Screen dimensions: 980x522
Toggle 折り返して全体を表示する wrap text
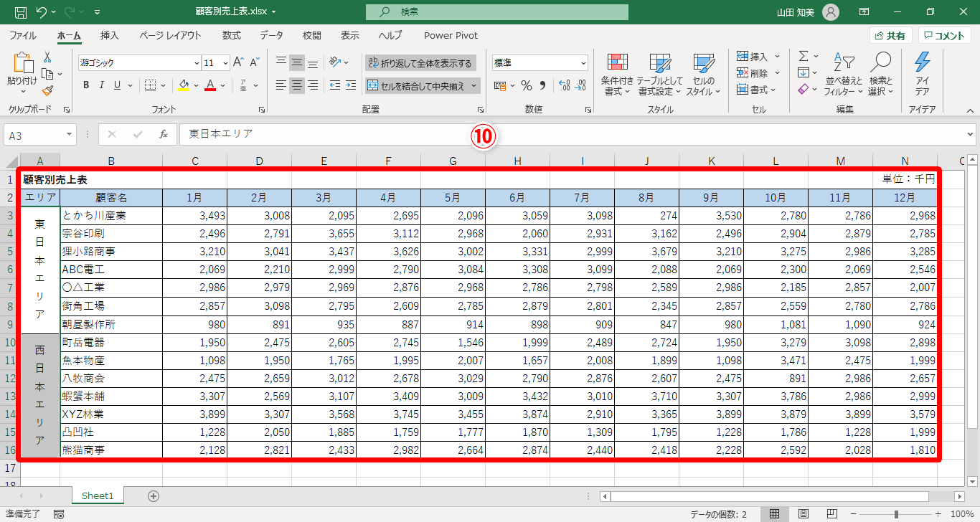420,63
